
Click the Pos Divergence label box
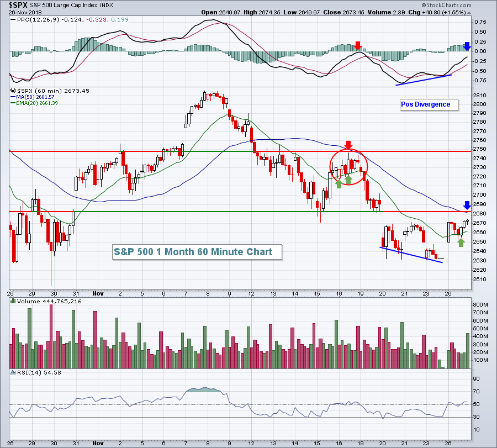429,104
